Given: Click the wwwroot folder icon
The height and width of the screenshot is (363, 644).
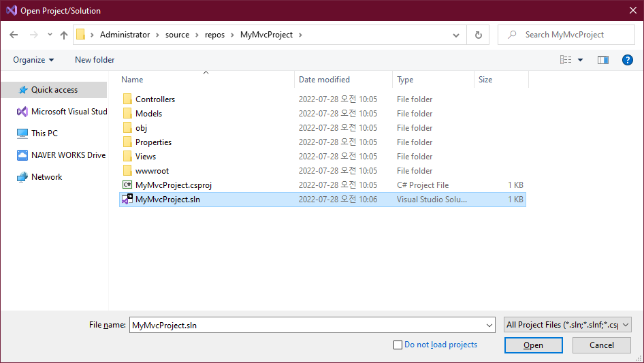Looking at the screenshot, I should [x=127, y=171].
